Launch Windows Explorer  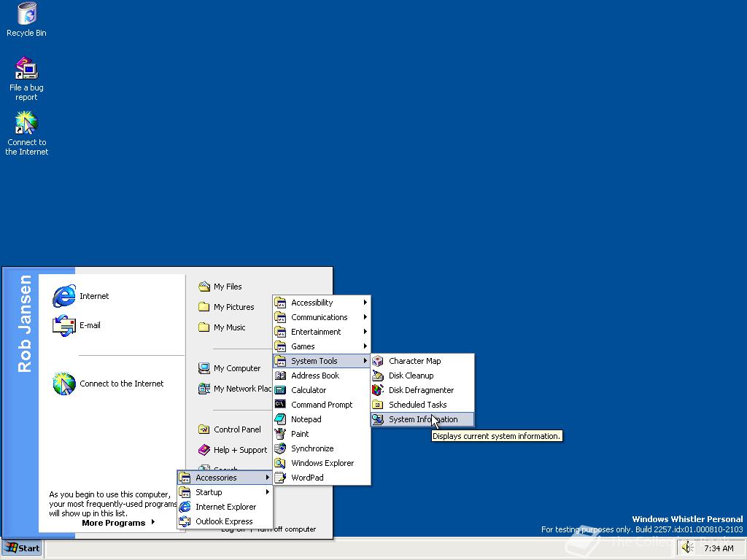tap(322, 463)
